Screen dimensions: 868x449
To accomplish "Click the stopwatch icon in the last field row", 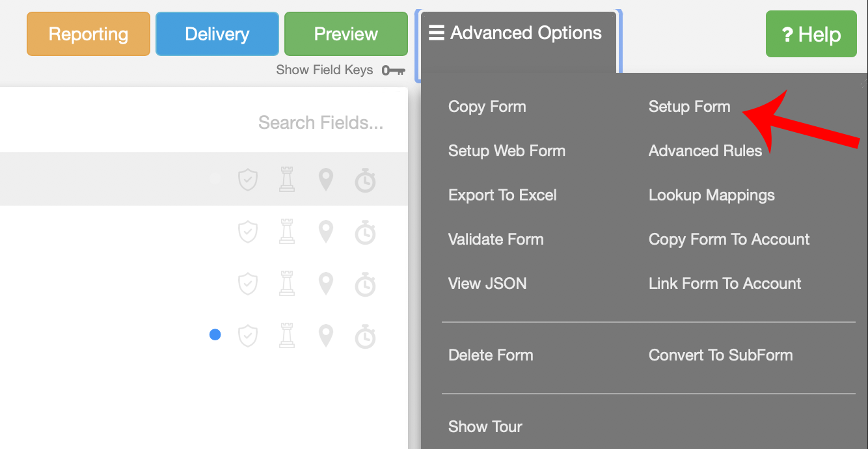I will click(x=365, y=336).
